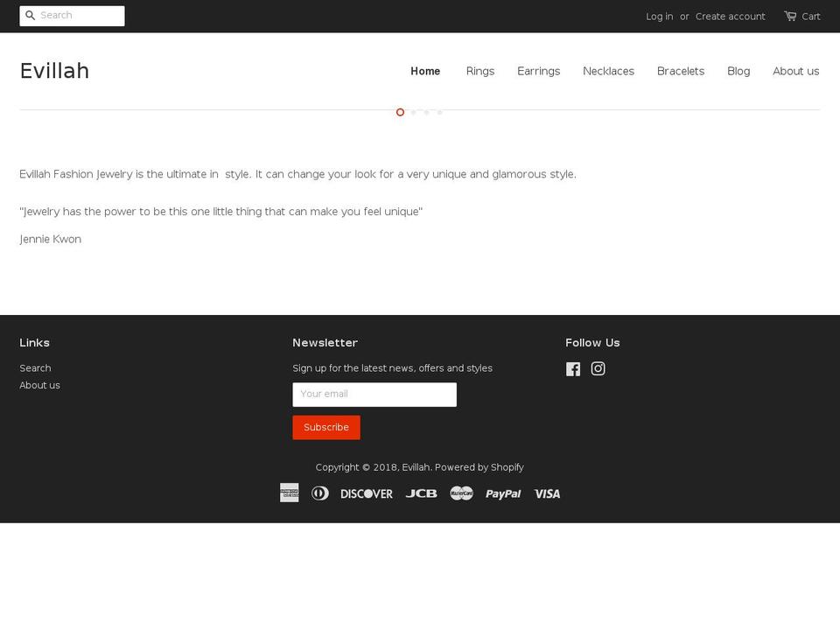The height and width of the screenshot is (630, 840).
Task: Click the JCB payment icon
Action: click(x=421, y=493)
